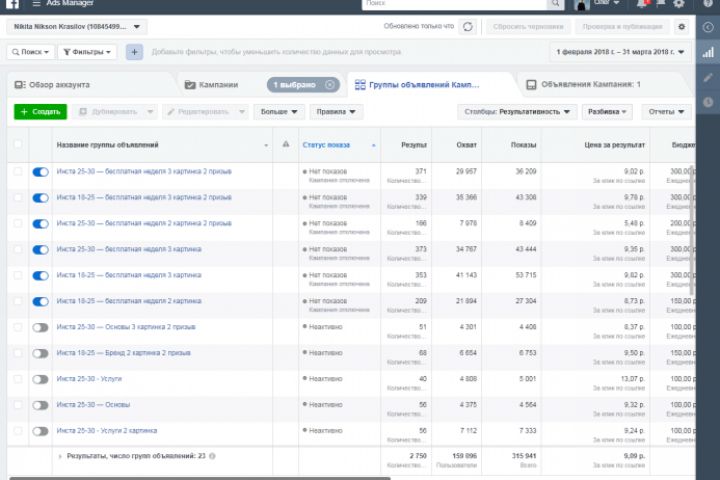Open the 'Столбцы: Результативность' dropdown
The width and height of the screenshot is (720, 480).
click(517, 112)
